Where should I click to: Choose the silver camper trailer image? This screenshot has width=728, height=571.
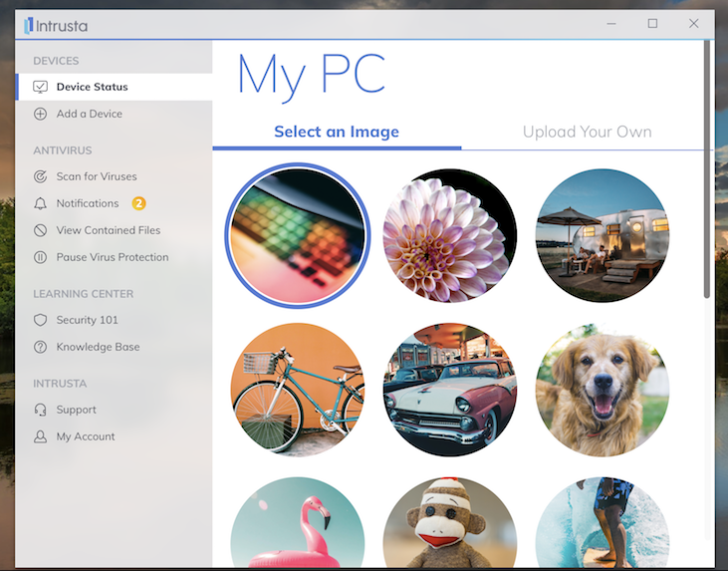click(x=603, y=235)
